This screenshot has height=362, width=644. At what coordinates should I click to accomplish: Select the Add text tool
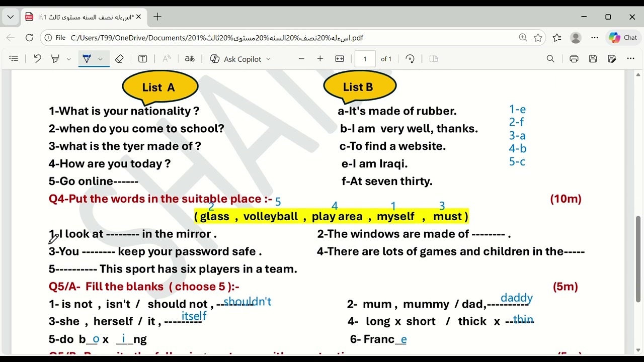(143, 59)
